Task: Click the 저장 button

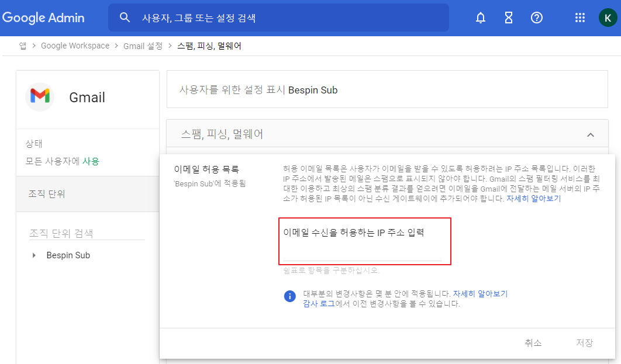Action: pyautogui.click(x=585, y=342)
